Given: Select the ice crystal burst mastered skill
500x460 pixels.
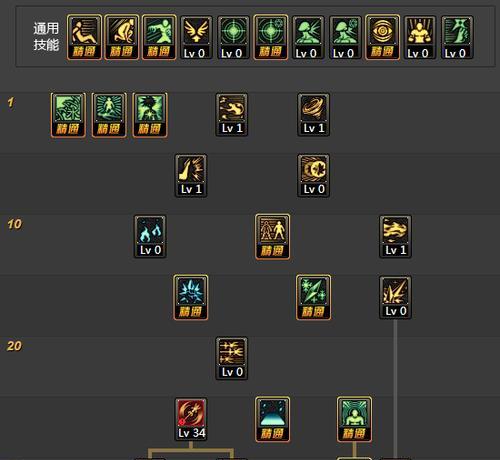Looking at the screenshot, I should 191,298.
